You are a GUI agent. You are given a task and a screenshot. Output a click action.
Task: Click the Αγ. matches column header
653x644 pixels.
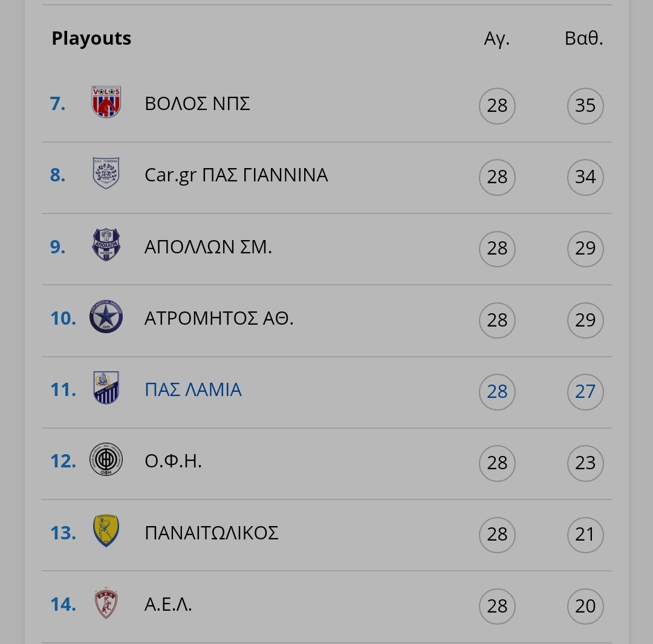(497, 39)
